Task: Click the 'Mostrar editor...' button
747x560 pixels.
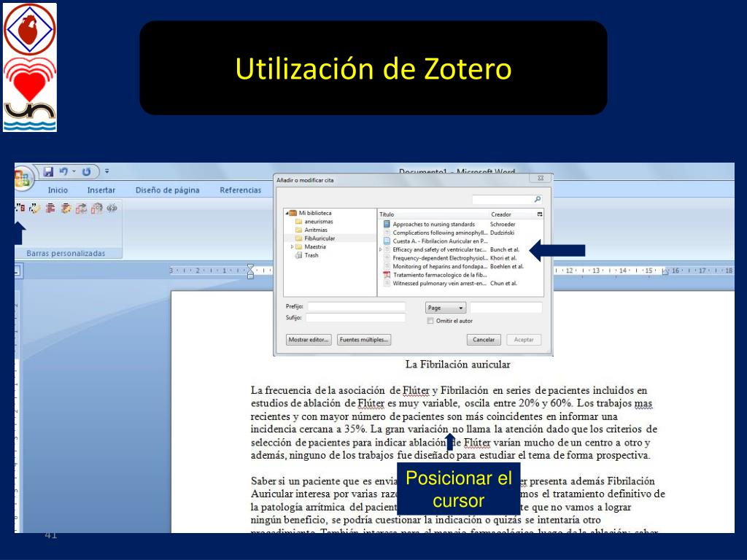Action: click(309, 340)
